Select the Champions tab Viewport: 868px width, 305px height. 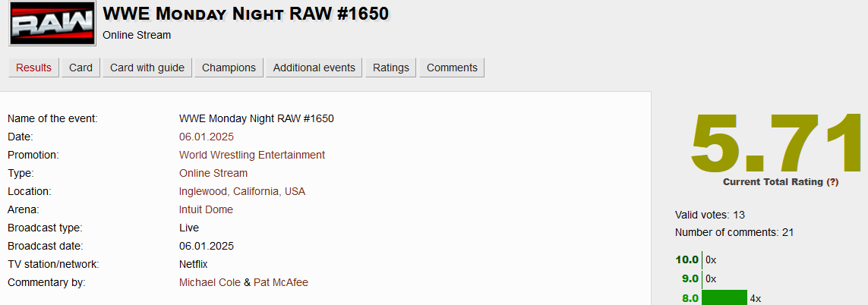pyautogui.click(x=229, y=68)
